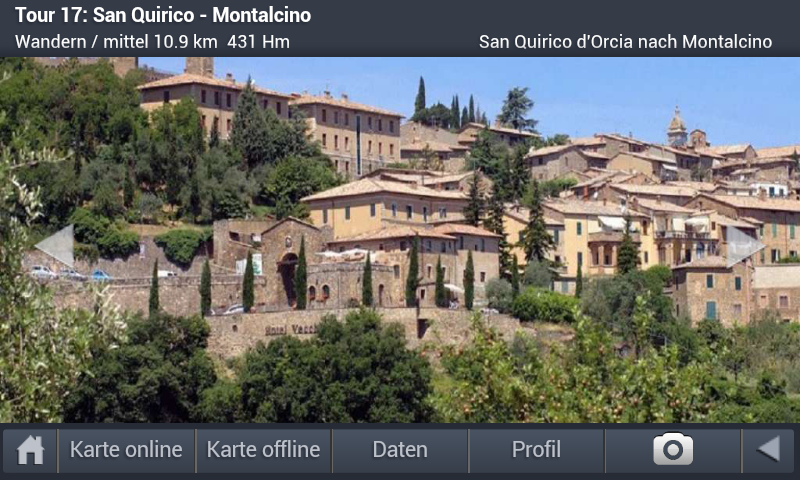800x480 pixels.
Task: Open Karte online map view
Action: pos(126,450)
